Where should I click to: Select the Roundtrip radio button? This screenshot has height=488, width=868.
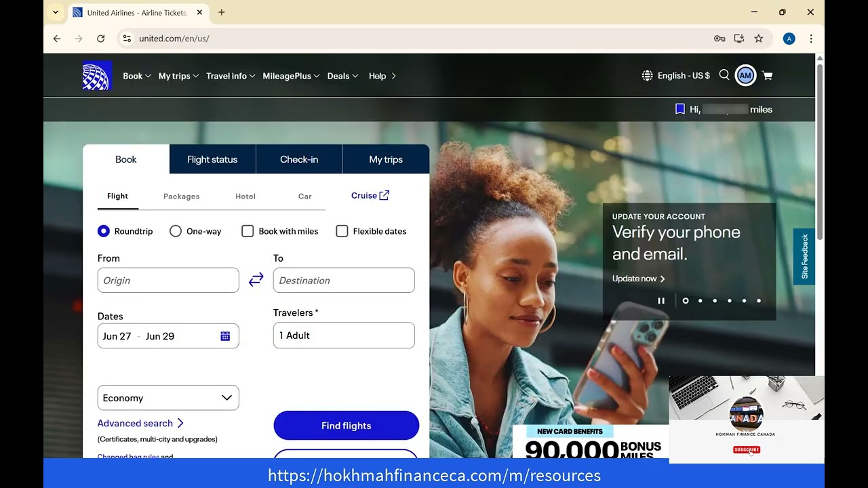coord(103,231)
